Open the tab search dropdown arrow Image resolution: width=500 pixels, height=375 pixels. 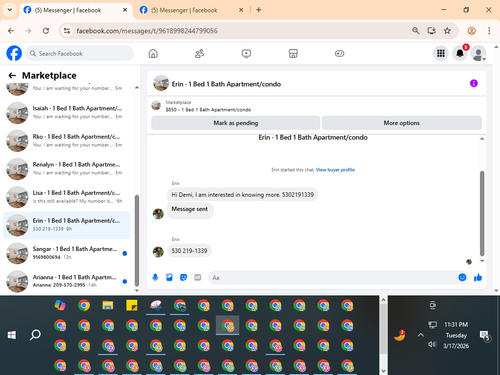click(10, 10)
